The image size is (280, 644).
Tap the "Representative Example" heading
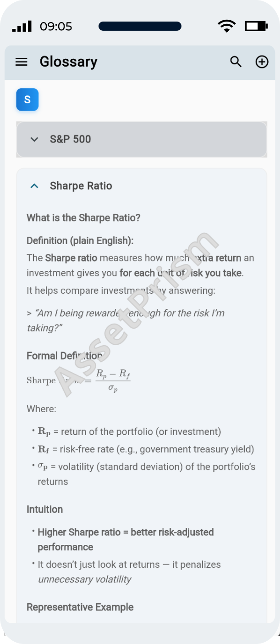(80, 607)
